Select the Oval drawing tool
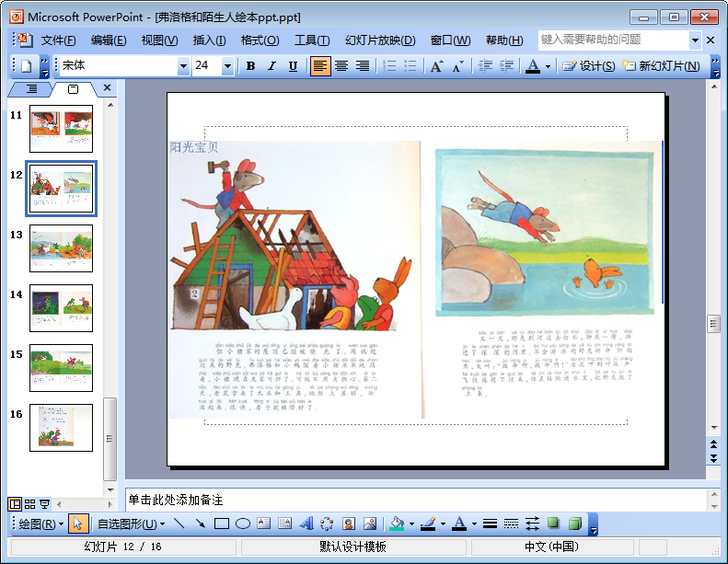This screenshot has height=564, width=728. (243, 524)
